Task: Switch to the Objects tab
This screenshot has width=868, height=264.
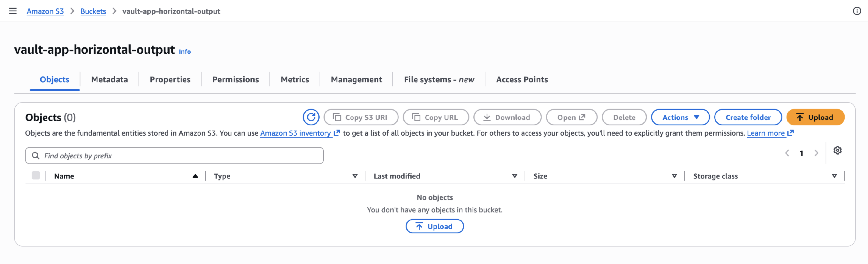Action: 55,79
